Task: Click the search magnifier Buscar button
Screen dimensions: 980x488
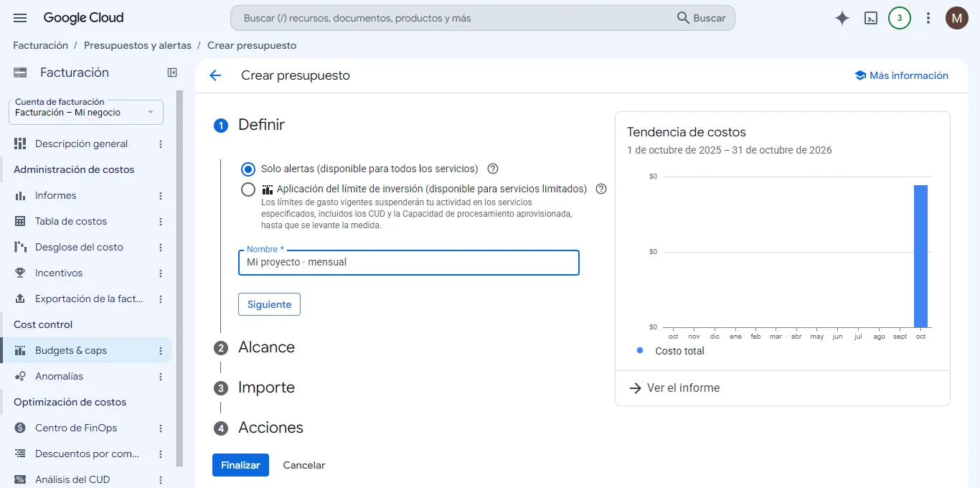Action: [x=702, y=18]
